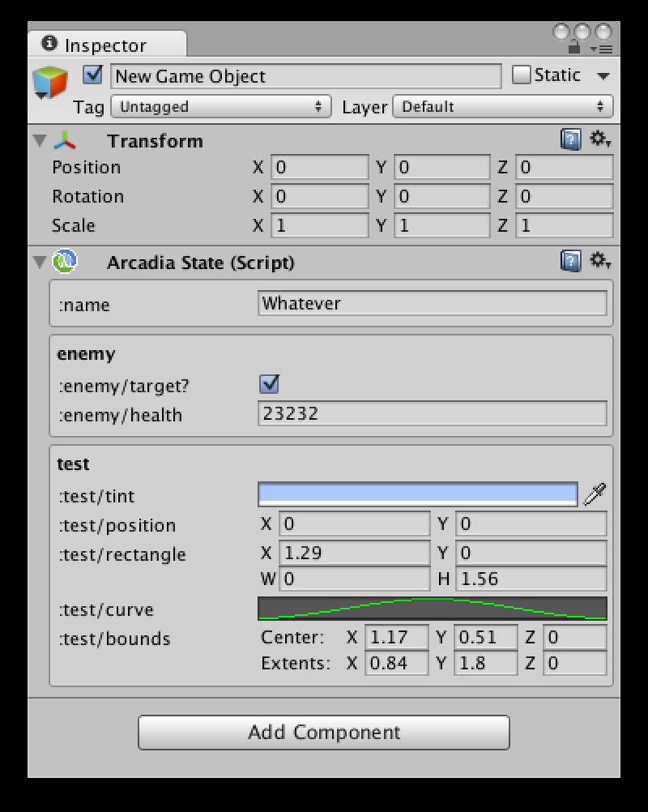Image resolution: width=648 pixels, height=812 pixels.
Task: Open the Tag dropdown showing Untagged
Action: tap(221, 107)
